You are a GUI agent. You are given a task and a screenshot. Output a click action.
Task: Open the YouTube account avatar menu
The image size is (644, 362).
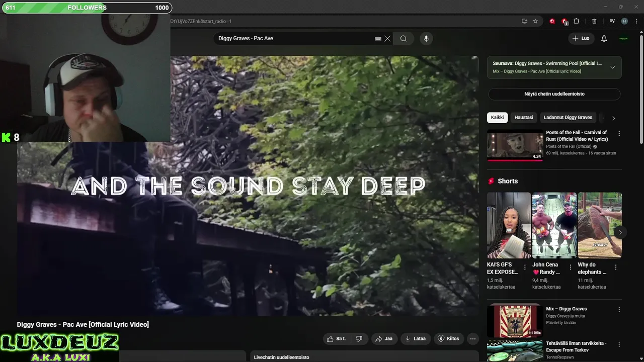pyautogui.click(x=624, y=38)
